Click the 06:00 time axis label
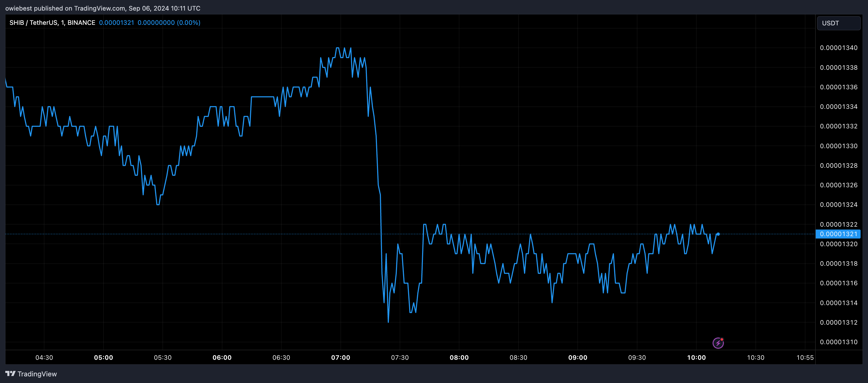 (x=222, y=357)
